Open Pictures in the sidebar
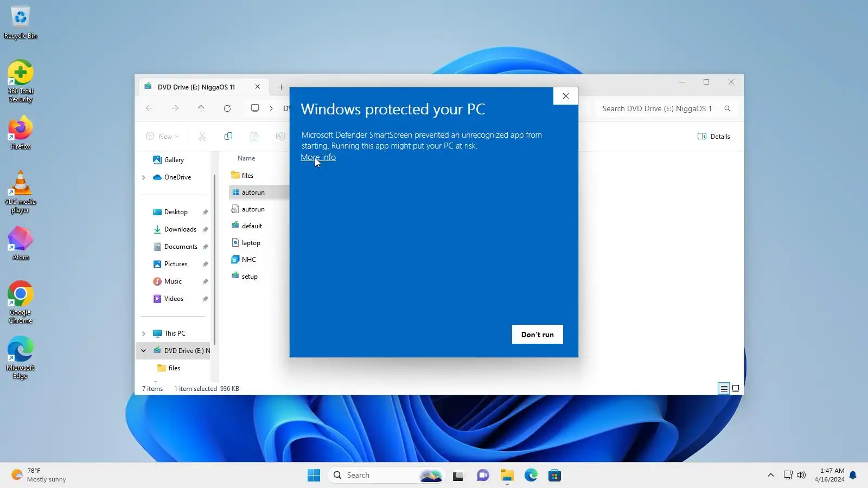868x488 pixels. [170, 264]
